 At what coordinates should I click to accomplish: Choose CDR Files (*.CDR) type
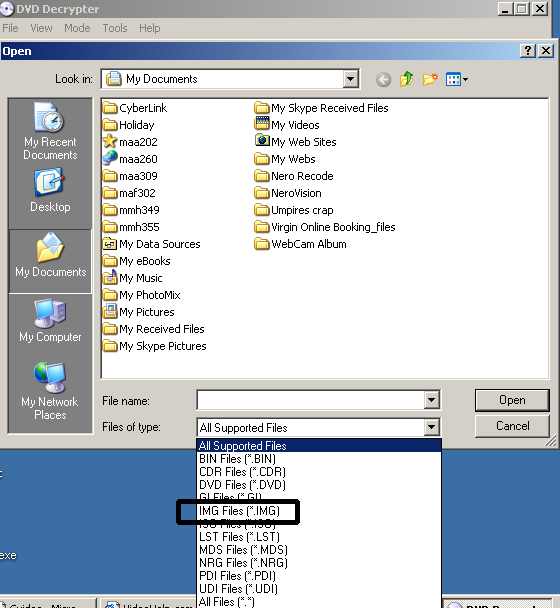(x=319, y=472)
